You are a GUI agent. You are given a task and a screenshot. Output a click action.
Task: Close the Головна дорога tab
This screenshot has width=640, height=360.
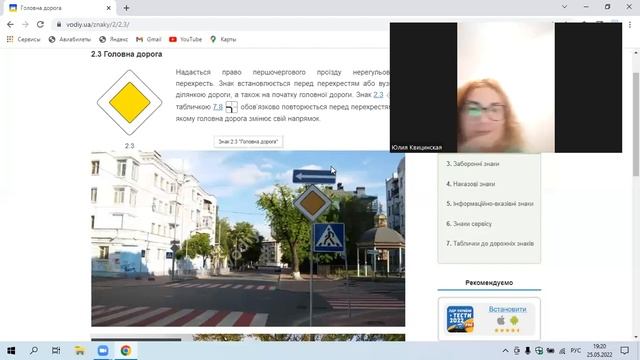109,8
